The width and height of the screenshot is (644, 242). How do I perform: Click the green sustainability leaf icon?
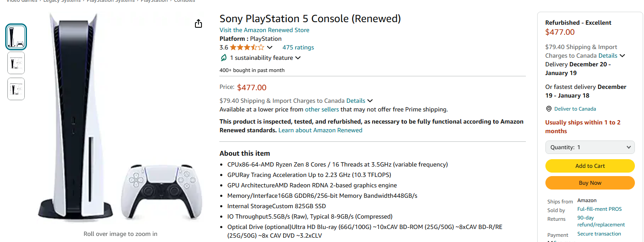(224, 58)
